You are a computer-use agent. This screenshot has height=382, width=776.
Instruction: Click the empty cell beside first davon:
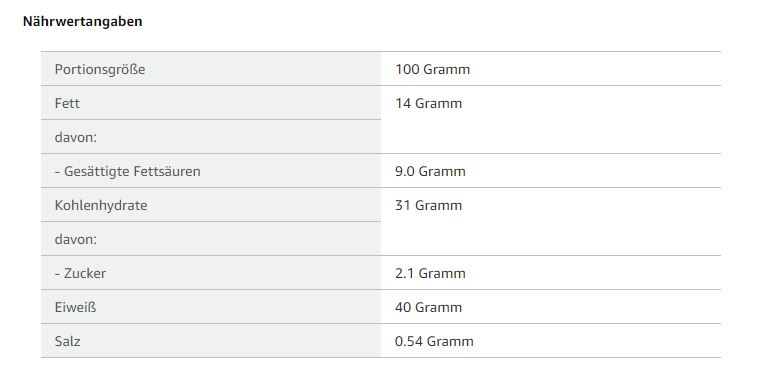(x=551, y=137)
